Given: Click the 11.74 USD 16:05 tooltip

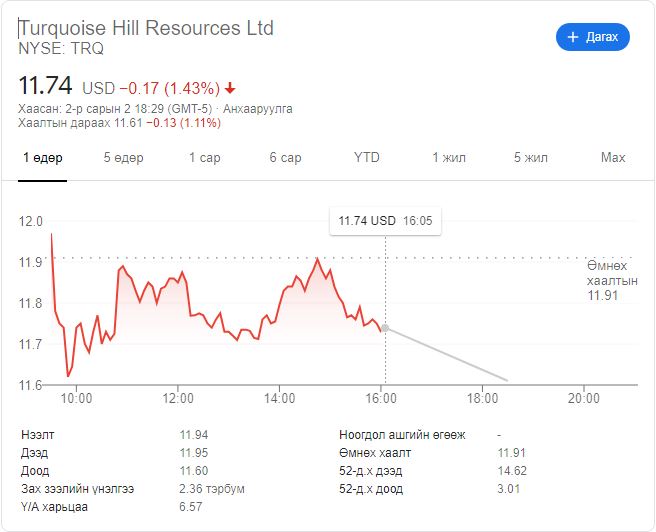Looking at the screenshot, I should [x=385, y=221].
